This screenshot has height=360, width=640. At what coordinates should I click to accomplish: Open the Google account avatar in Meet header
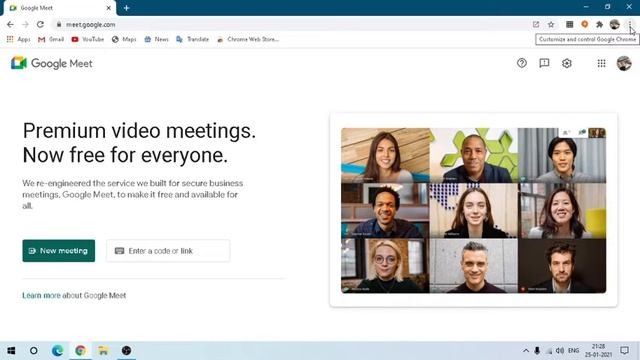(x=624, y=63)
